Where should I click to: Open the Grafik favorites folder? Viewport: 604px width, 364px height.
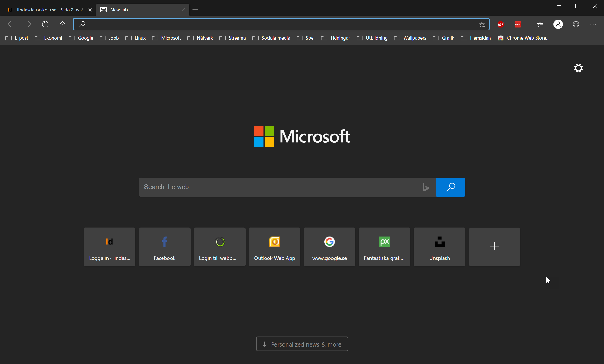pyautogui.click(x=443, y=38)
